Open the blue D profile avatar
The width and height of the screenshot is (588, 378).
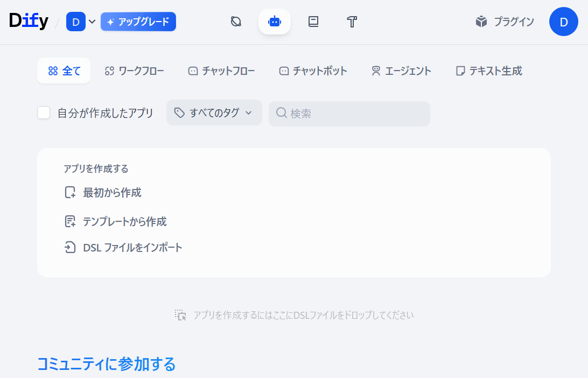563,22
